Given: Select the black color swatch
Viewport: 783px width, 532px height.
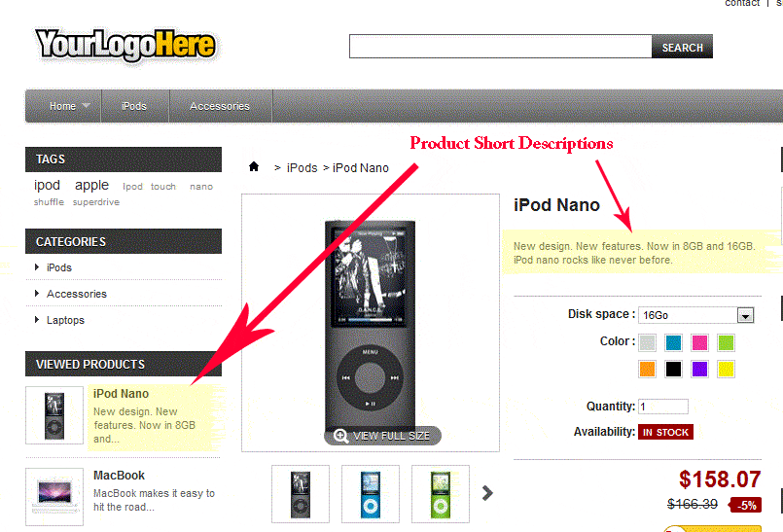Looking at the screenshot, I should pos(673,370).
